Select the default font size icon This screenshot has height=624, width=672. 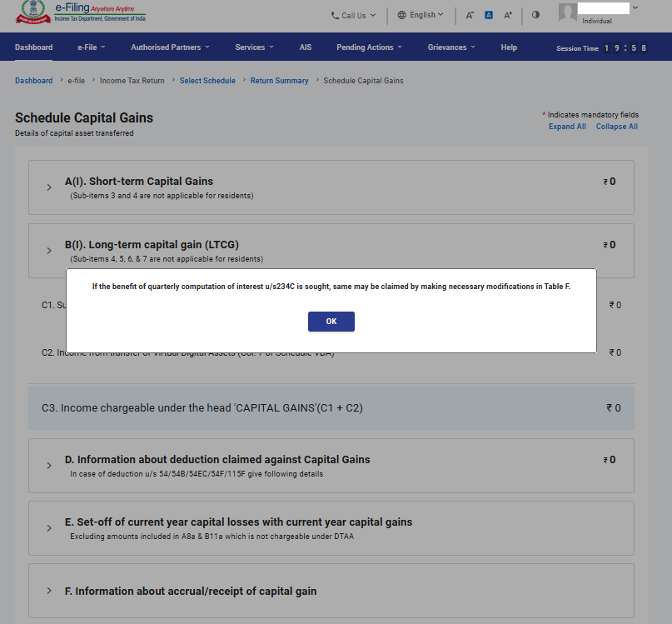[x=489, y=15]
